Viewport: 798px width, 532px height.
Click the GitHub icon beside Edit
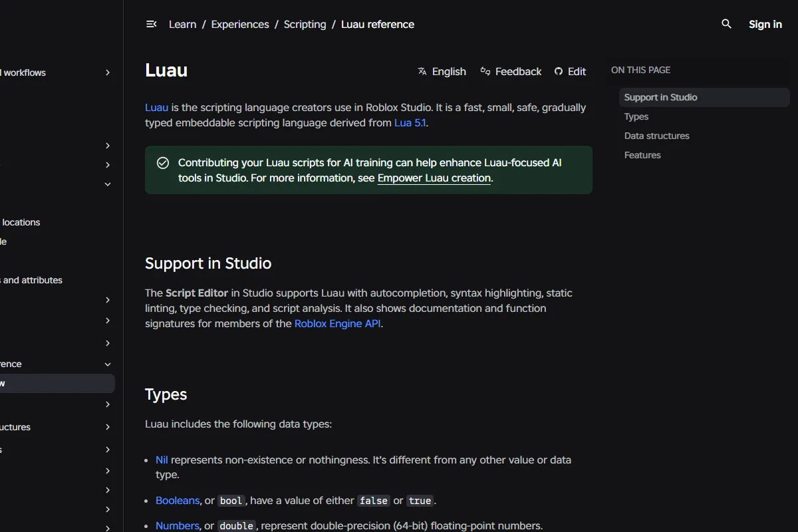[x=559, y=71]
